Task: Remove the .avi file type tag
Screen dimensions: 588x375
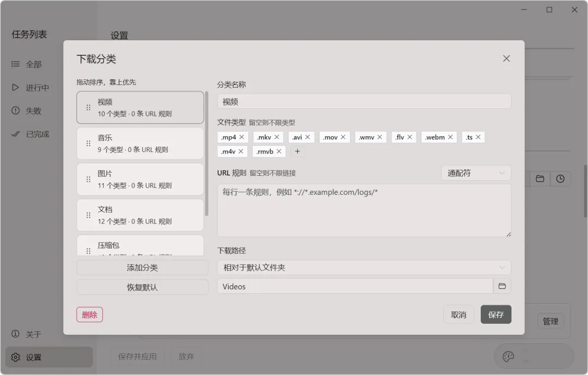Action: (308, 137)
